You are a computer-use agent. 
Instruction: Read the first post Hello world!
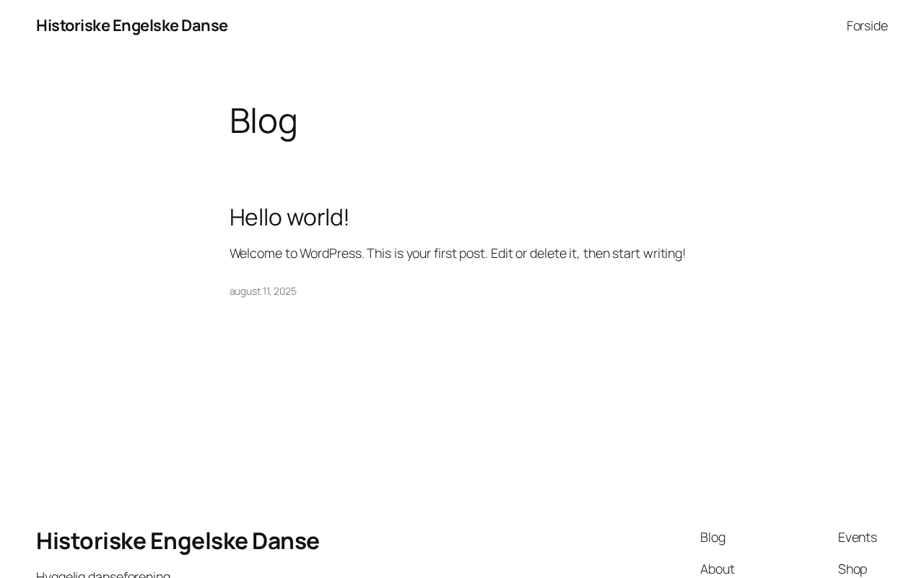click(x=289, y=217)
